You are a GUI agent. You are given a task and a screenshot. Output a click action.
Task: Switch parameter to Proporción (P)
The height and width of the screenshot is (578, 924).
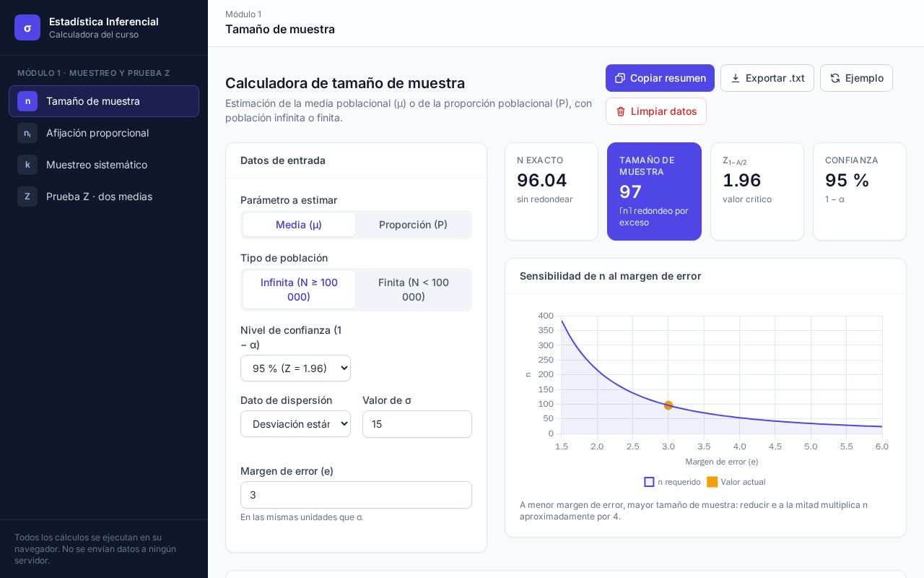pos(413,225)
